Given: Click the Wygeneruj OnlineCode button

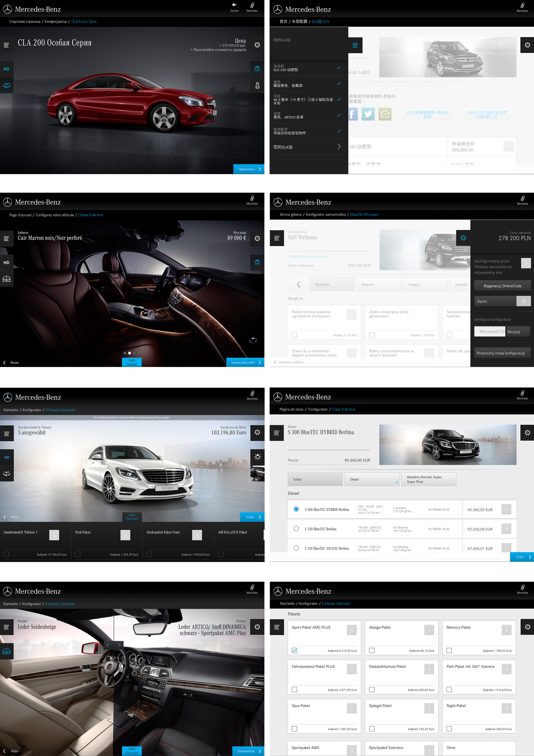Looking at the screenshot, I should (502, 286).
